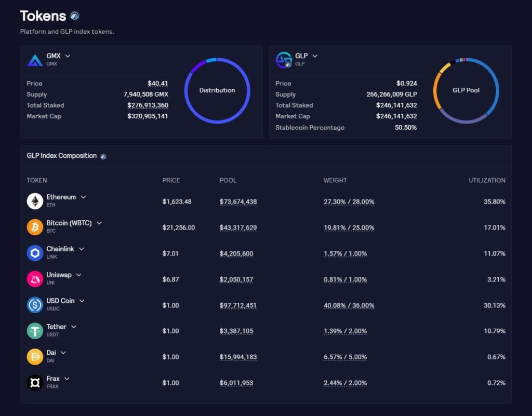Open the Frax row dropdown arrow
The width and height of the screenshot is (532, 416).
click(x=67, y=379)
